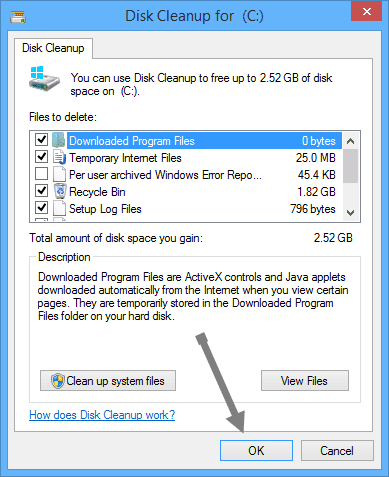Enable Per user archived Windows Error checkbox
389x477 pixels.
click(41, 174)
